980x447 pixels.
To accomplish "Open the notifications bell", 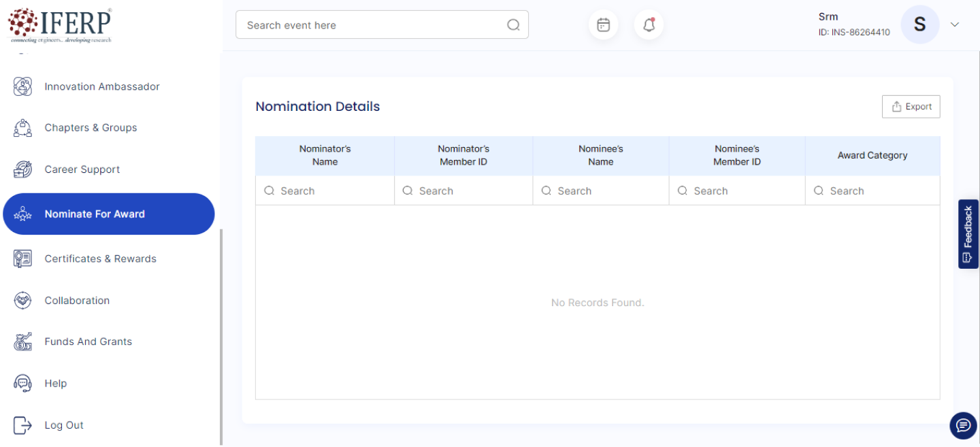I will (x=649, y=25).
